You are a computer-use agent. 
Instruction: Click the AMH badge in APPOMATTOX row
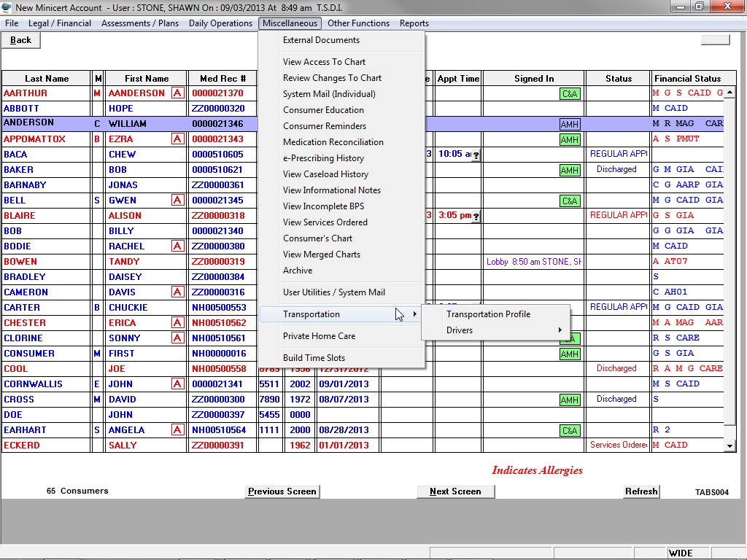(570, 139)
